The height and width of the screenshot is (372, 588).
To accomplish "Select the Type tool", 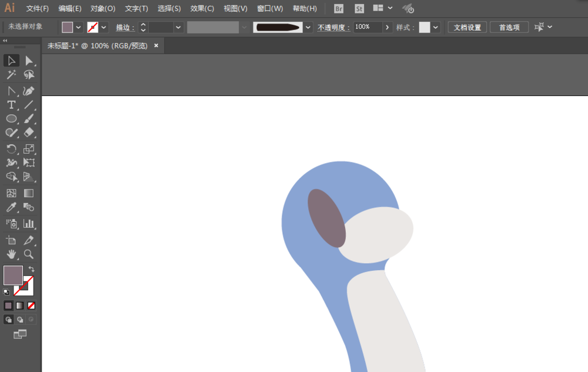I will click(x=11, y=105).
